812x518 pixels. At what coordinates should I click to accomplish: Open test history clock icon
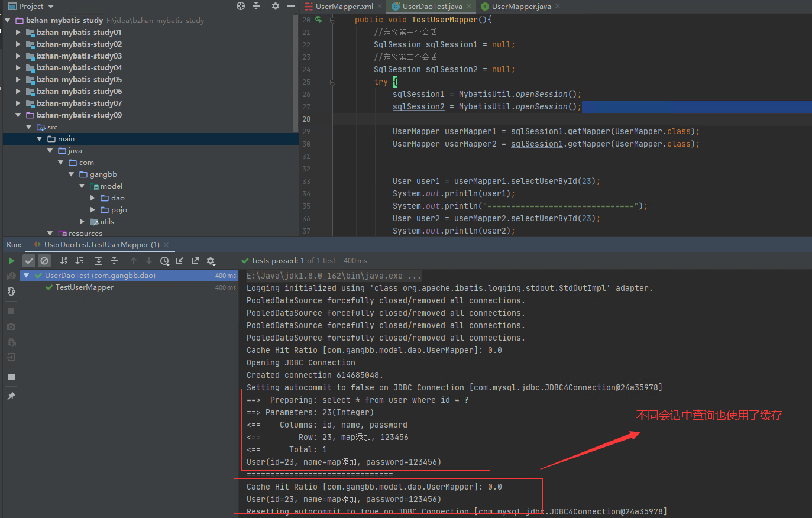[164, 261]
